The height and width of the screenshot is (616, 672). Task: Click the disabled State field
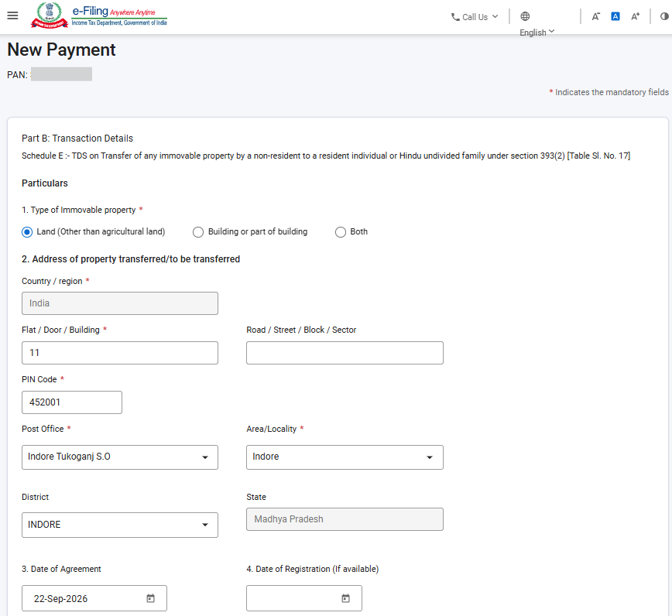click(x=345, y=519)
